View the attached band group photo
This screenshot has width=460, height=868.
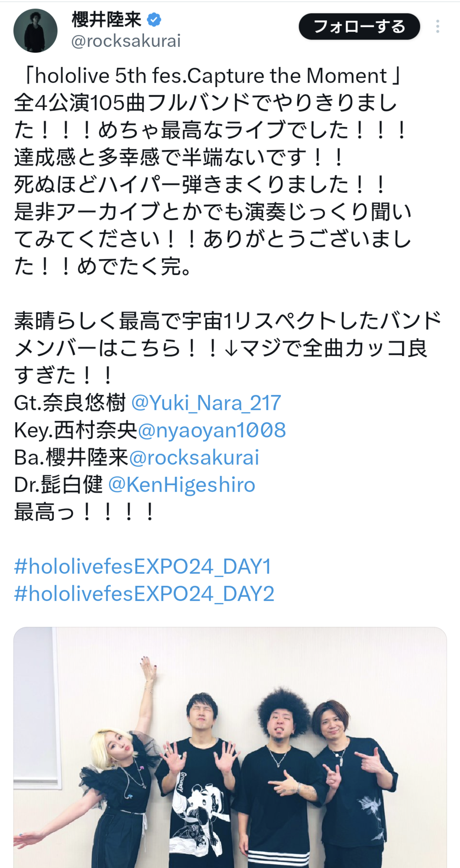tap(230, 747)
